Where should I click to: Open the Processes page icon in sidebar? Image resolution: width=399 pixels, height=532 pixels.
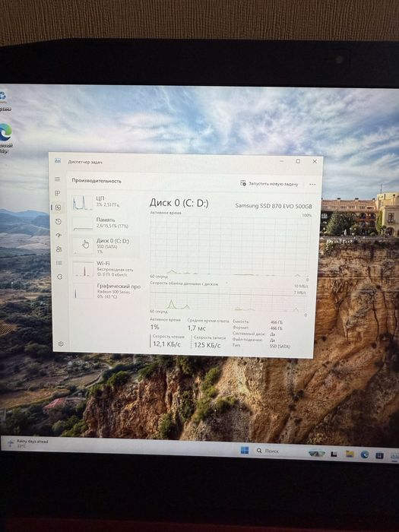58,193
